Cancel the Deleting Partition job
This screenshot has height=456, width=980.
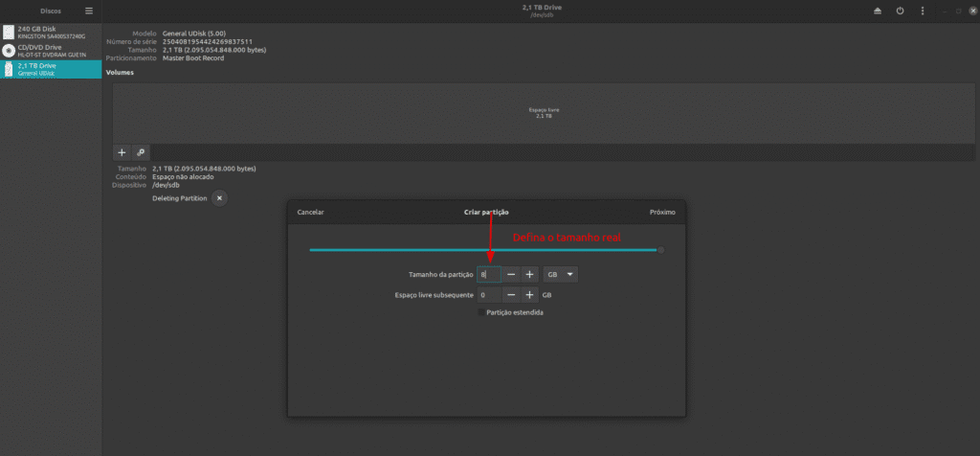219,198
